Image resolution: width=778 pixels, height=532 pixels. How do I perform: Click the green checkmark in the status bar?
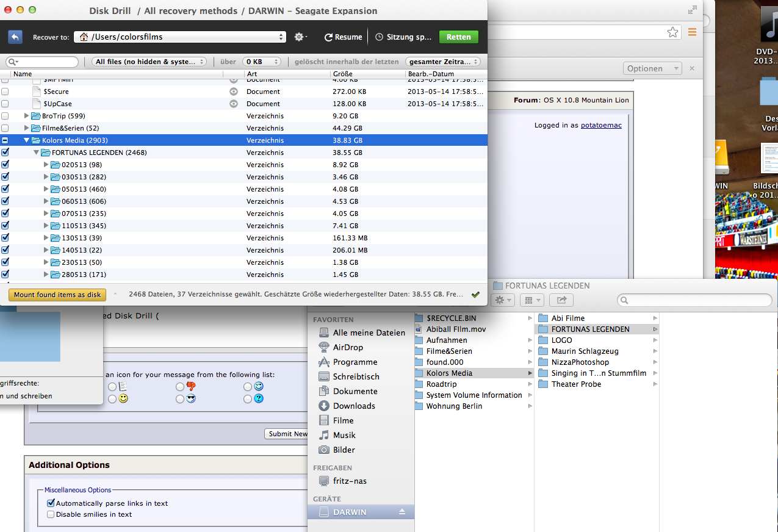(x=475, y=295)
